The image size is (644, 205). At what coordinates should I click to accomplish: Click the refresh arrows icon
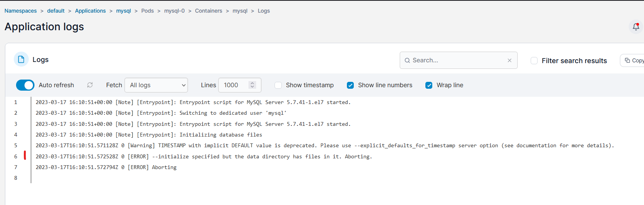[90, 85]
